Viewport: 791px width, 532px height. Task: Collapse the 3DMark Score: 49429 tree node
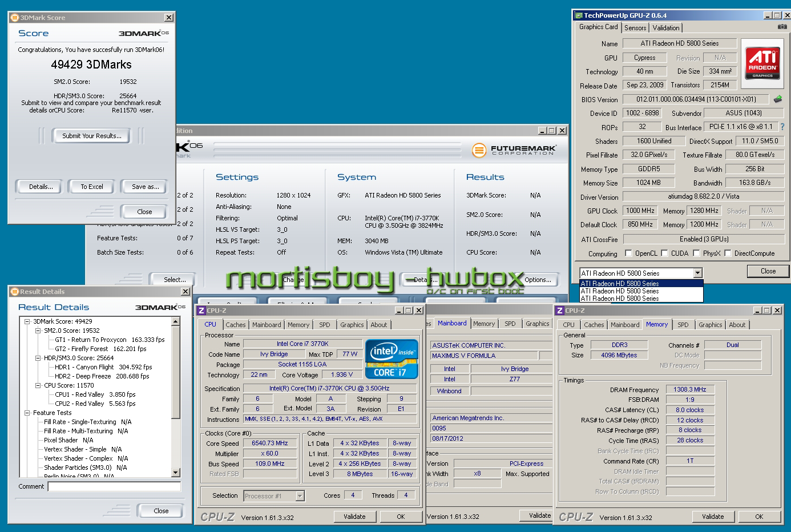(27, 321)
